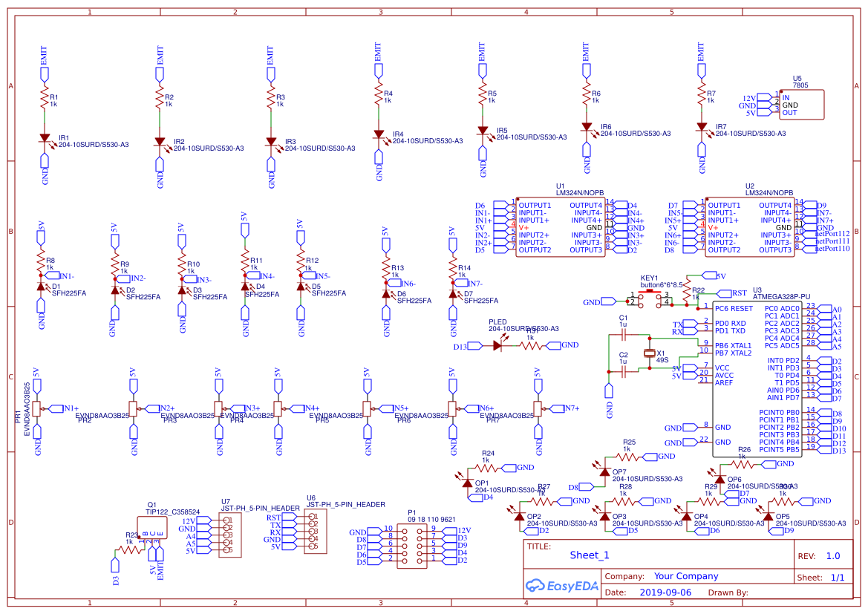Image resolution: width=868 pixels, height=614 pixels.
Task: Select the JST-PH 5-pin header U7
Action: (230, 536)
